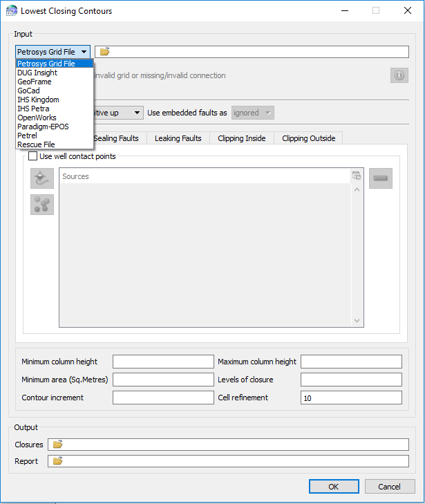Choose IHS Kingdom in the dropdown list

pos(38,100)
